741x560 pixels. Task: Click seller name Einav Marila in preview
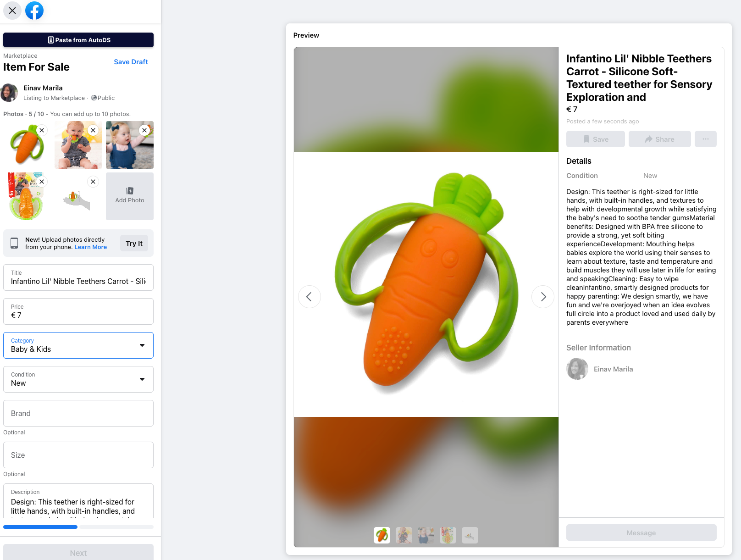[614, 369]
